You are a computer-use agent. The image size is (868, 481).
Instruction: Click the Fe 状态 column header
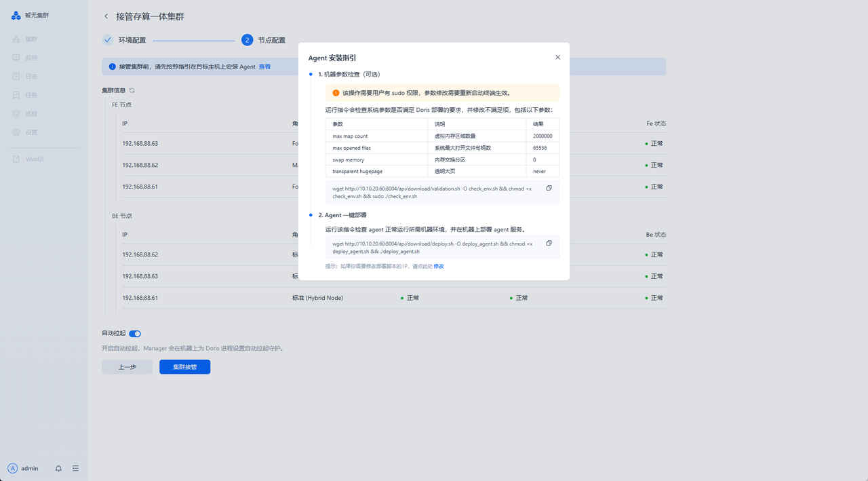[656, 123]
